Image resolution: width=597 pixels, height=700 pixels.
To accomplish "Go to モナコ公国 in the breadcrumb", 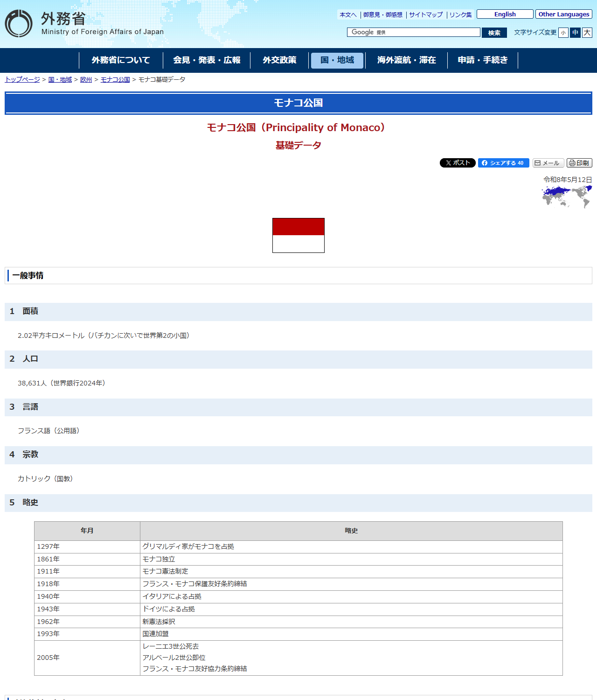I will point(115,80).
